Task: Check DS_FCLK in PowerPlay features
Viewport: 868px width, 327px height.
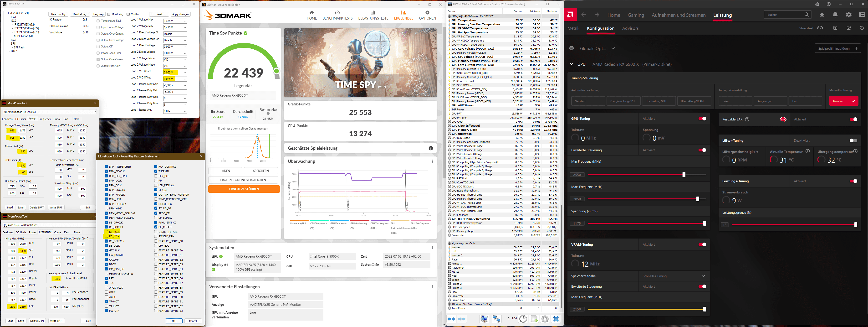Action: tap(107, 232)
